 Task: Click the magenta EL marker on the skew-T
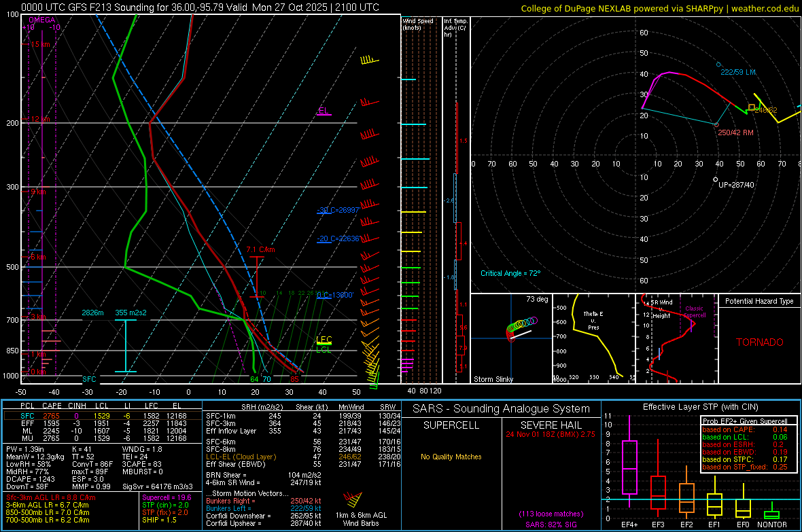coord(324,111)
